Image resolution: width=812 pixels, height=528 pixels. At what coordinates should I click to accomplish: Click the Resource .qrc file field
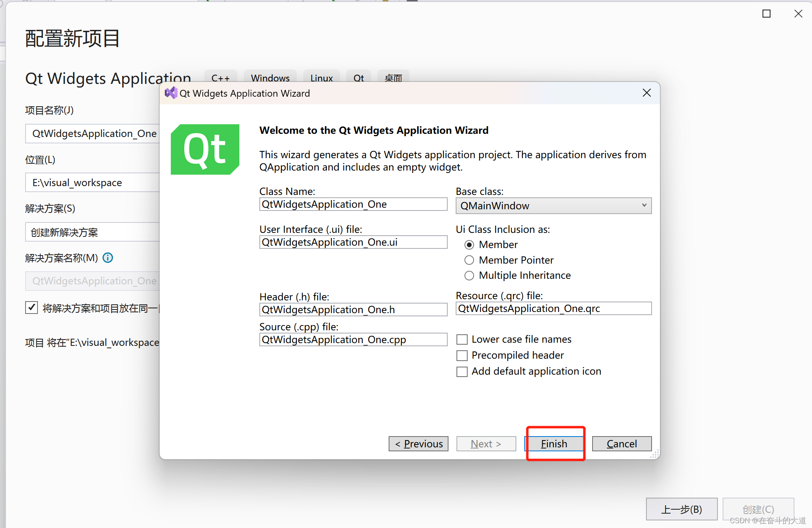tap(553, 308)
